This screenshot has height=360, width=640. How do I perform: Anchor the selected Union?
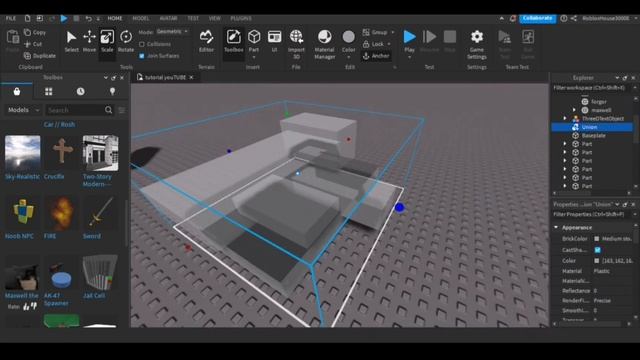click(x=376, y=56)
